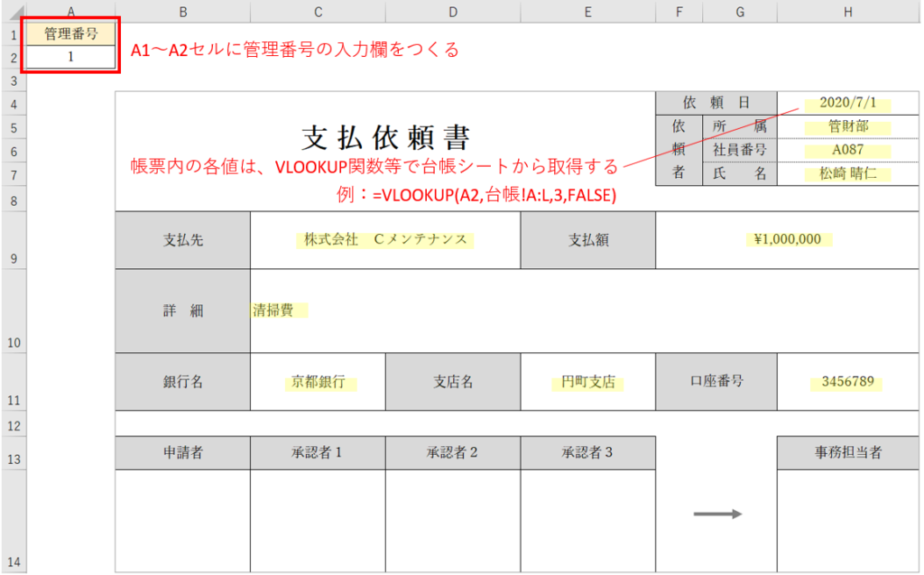924x575 pixels.
Task: Click the request date cell 2020/7/1
Action: [847, 103]
